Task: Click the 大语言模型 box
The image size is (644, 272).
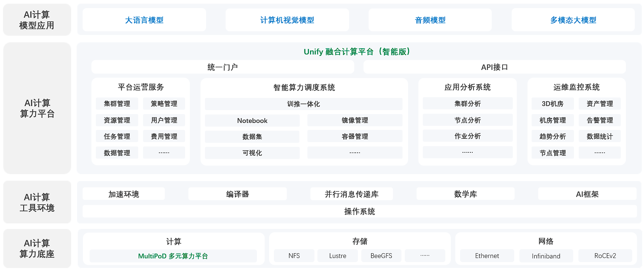Action: click(144, 20)
